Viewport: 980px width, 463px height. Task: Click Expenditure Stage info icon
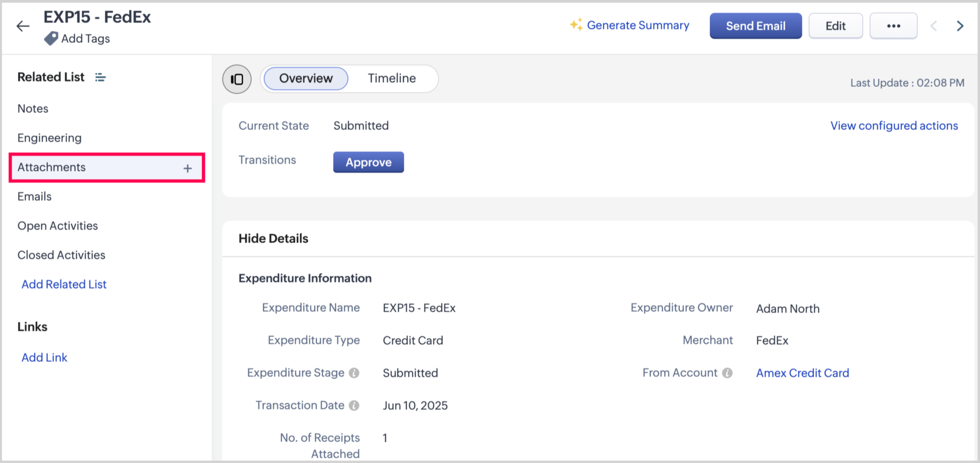coord(354,373)
